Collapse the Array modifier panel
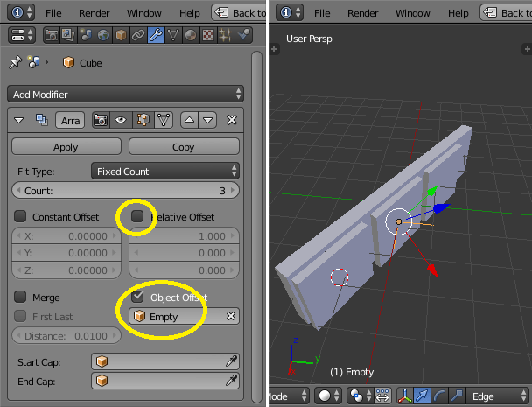The width and height of the screenshot is (532, 407). (18, 120)
